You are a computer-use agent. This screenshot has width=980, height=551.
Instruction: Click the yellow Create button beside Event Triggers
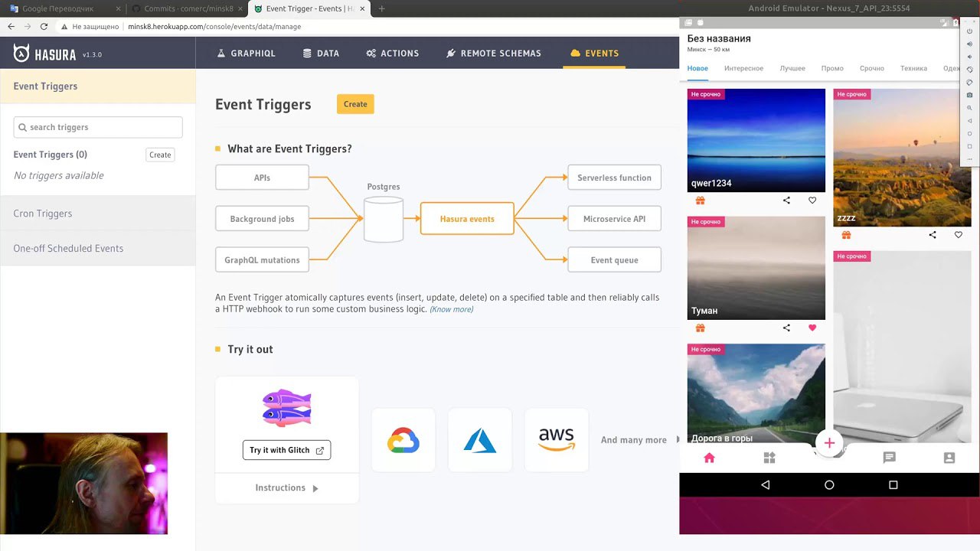pos(355,104)
